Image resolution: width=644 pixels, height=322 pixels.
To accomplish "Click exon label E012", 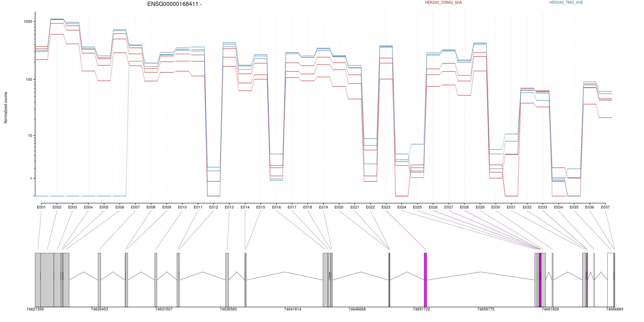I will pyautogui.click(x=214, y=207).
